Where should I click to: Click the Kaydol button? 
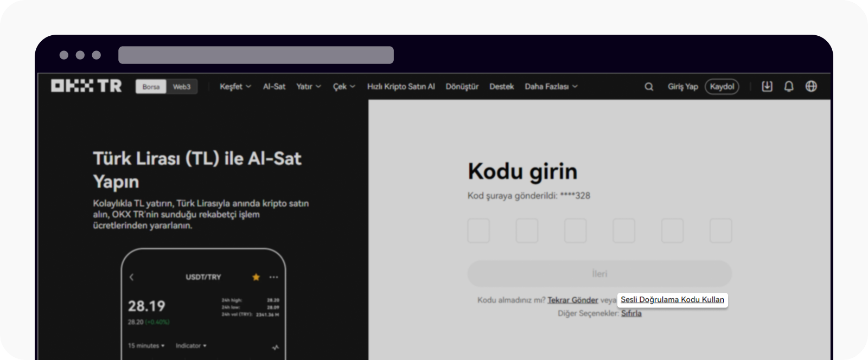(722, 87)
